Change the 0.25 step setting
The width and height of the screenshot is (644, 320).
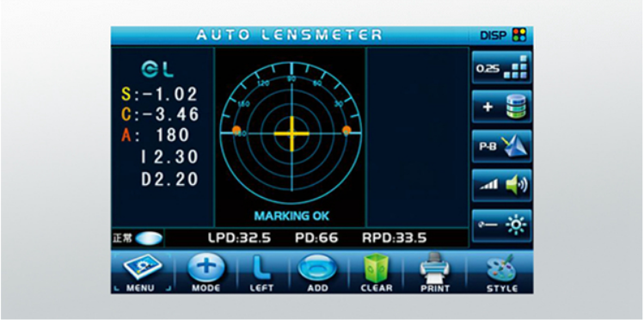point(501,67)
